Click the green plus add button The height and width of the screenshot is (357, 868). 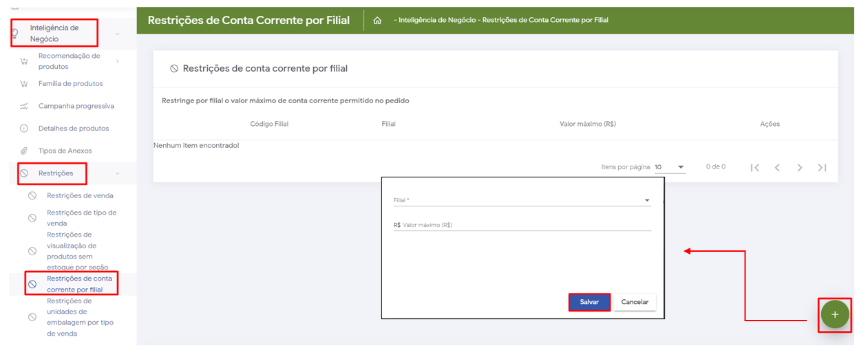tap(834, 314)
